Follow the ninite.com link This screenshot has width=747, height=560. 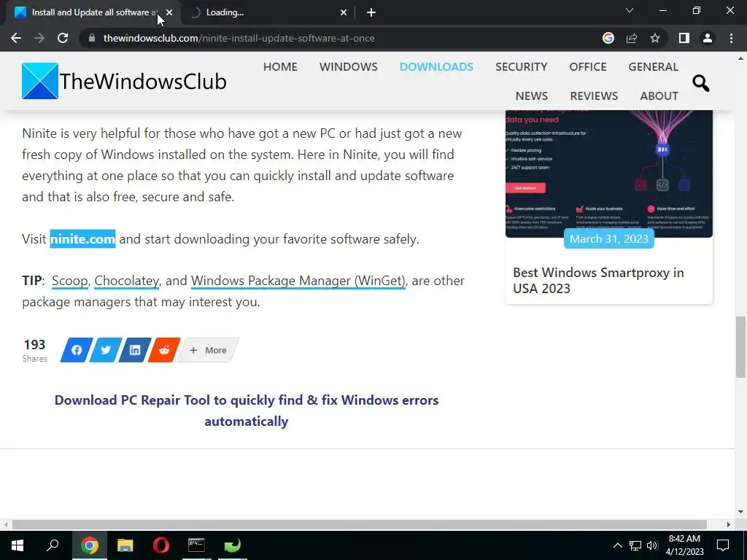pyautogui.click(x=83, y=238)
